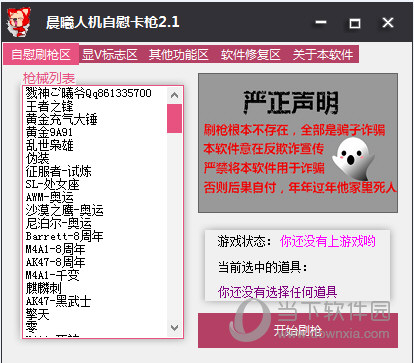This screenshot has width=414, height=363.
Task: Select 擎天 list entry
Action: click(x=37, y=314)
